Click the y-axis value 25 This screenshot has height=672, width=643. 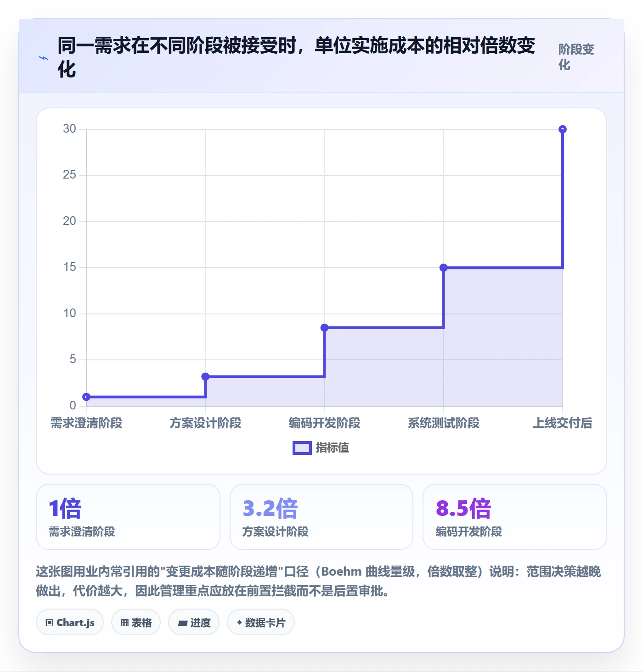click(70, 175)
